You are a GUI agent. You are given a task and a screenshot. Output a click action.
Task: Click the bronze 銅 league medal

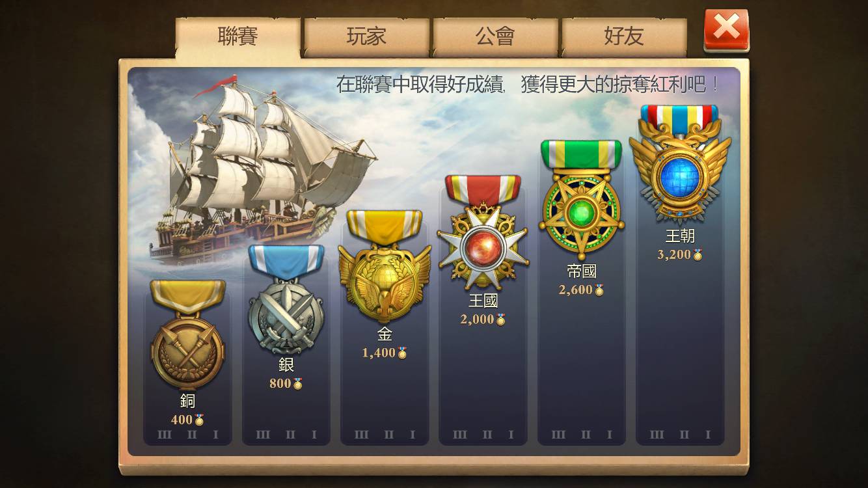[187, 334]
